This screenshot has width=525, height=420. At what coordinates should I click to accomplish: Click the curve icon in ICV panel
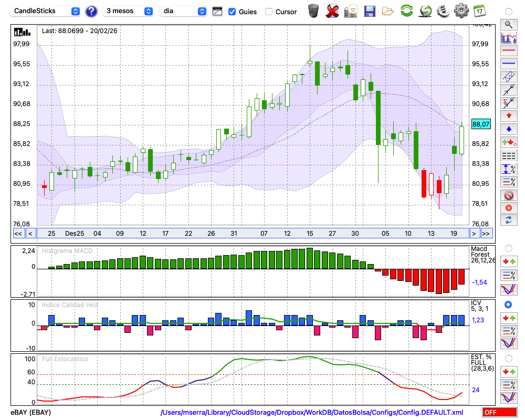coord(509,343)
